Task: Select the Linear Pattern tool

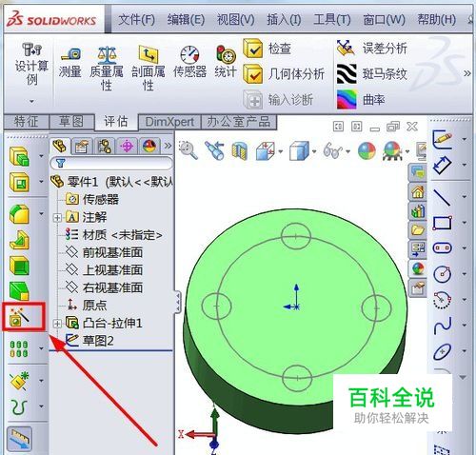Action: 19,348
